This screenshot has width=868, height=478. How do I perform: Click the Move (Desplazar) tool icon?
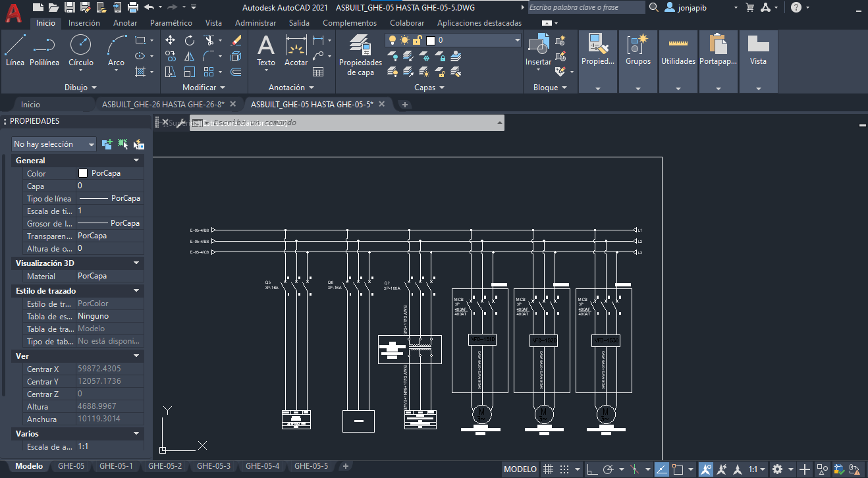click(171, 40)
